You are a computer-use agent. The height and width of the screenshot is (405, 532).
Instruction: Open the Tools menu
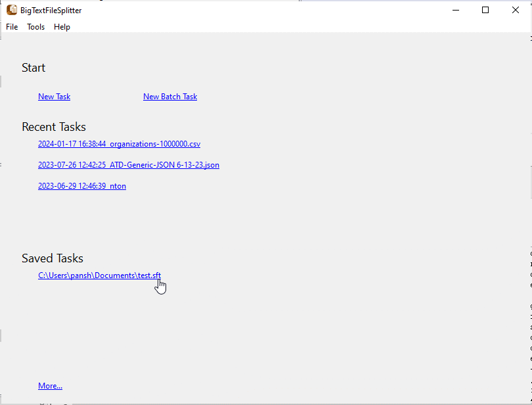coord(36,27)
